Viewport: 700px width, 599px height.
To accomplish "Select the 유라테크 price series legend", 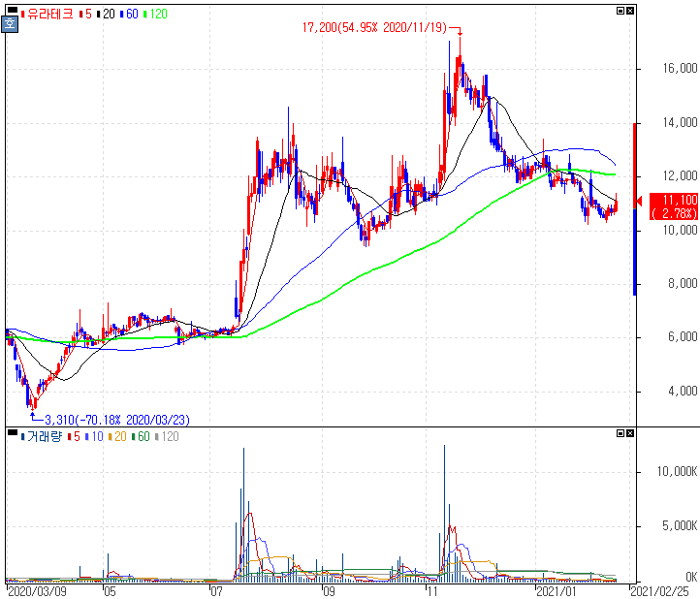I will click(47, 15).
